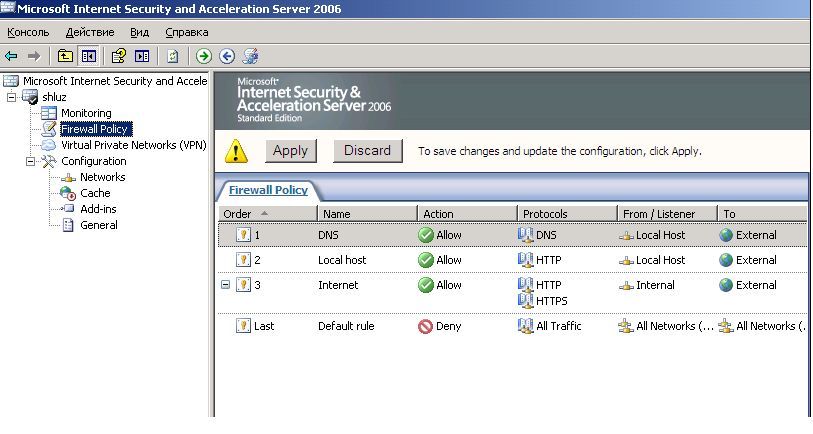Viewport: 813px width, 434px height.
Task: Click the Deny icon on Default rule
Action: click(426, 326)
